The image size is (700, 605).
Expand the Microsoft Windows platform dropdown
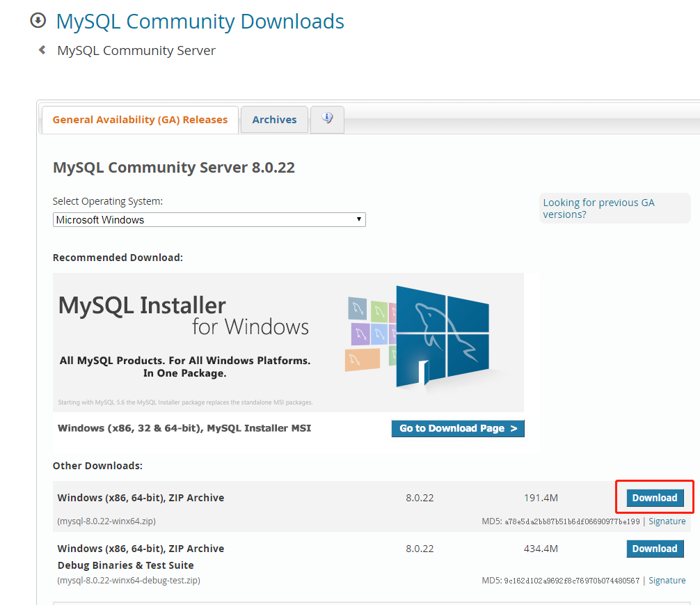coord(209,219)
